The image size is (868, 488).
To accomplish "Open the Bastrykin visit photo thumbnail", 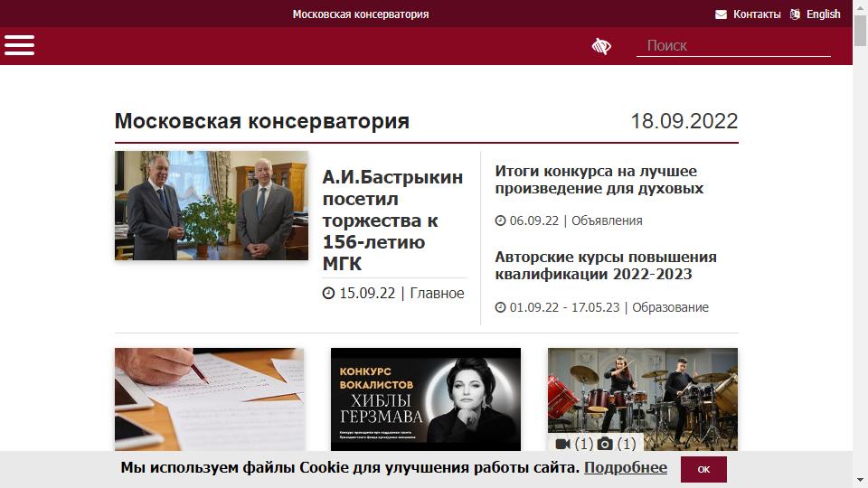I will (x=212, y=205).
